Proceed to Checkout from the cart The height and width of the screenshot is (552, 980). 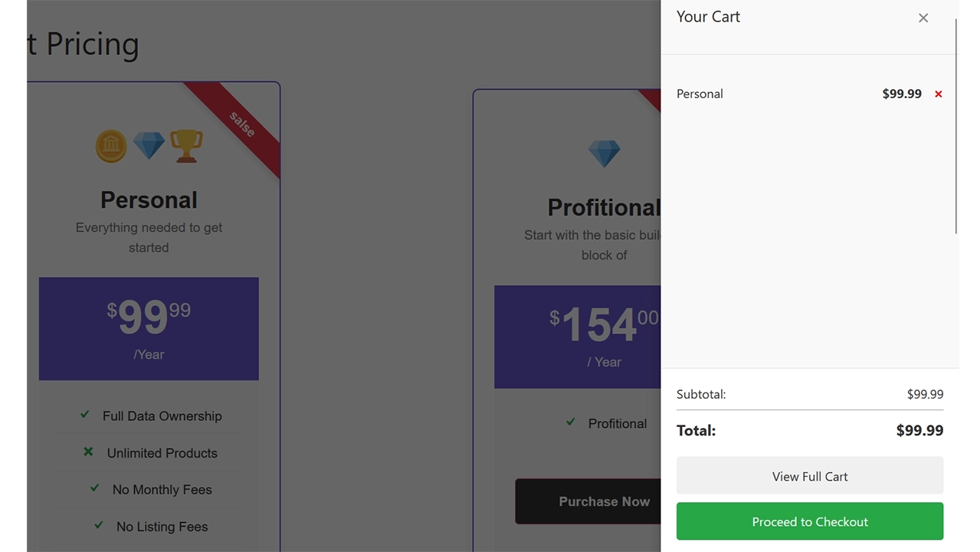click(x=809, y=521)
